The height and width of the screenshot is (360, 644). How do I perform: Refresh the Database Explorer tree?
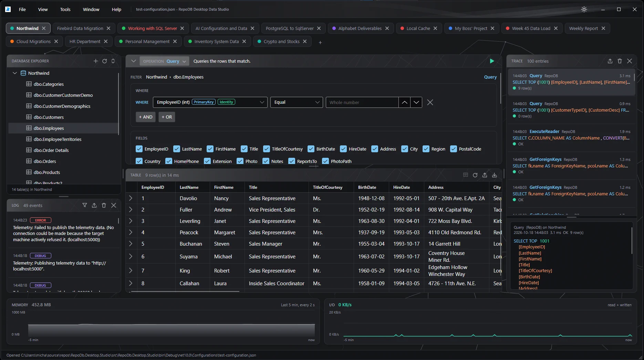pyautogui.click(x=105, y=61)
